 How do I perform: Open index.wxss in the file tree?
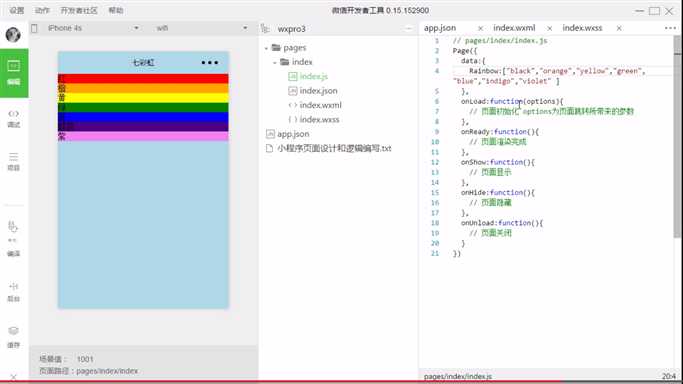click(319, 119)
